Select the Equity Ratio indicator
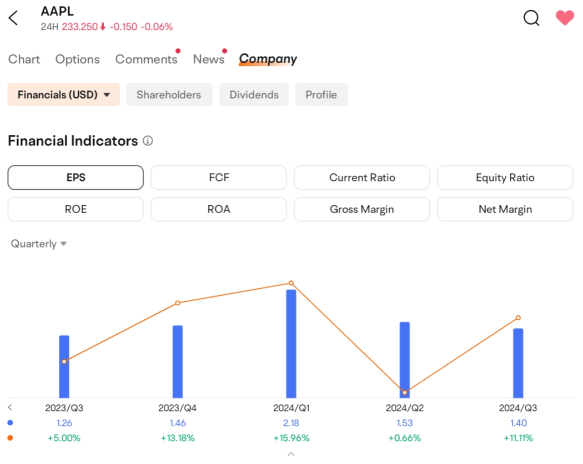 pyautogui.click(x=505, y=177)
